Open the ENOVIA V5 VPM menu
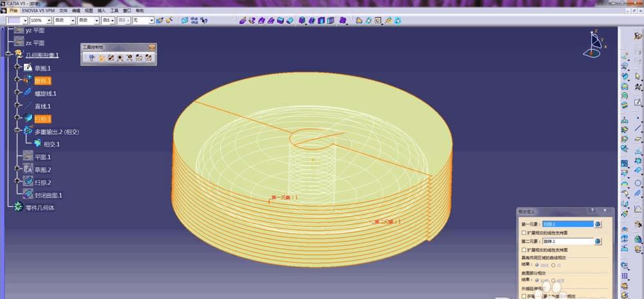The height and width of the screenshot is (299, 644). tap(38, 10)
